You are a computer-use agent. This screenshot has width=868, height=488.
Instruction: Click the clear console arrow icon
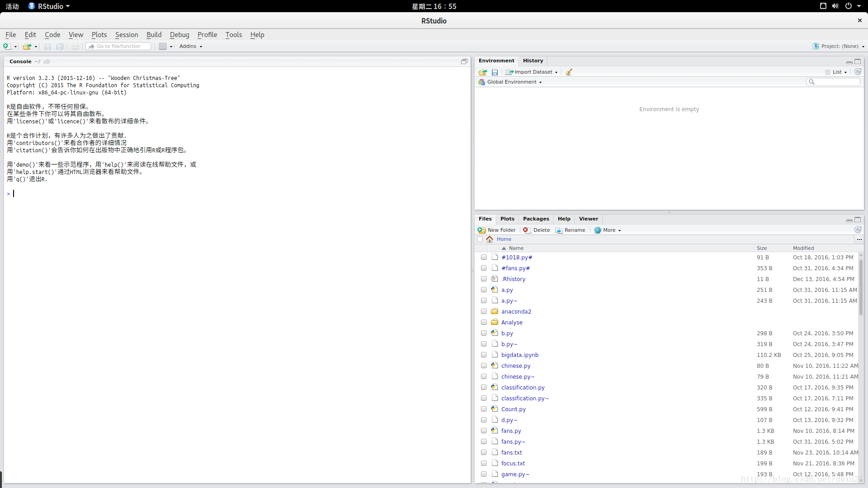click(x=47, y=61)
